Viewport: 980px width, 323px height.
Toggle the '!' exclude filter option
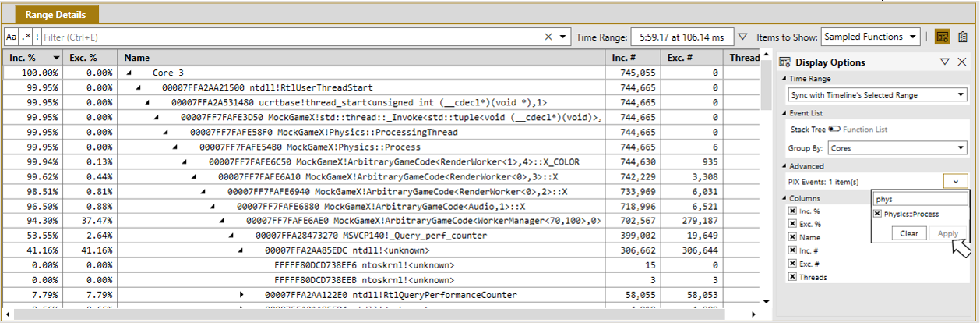point(37,37)
